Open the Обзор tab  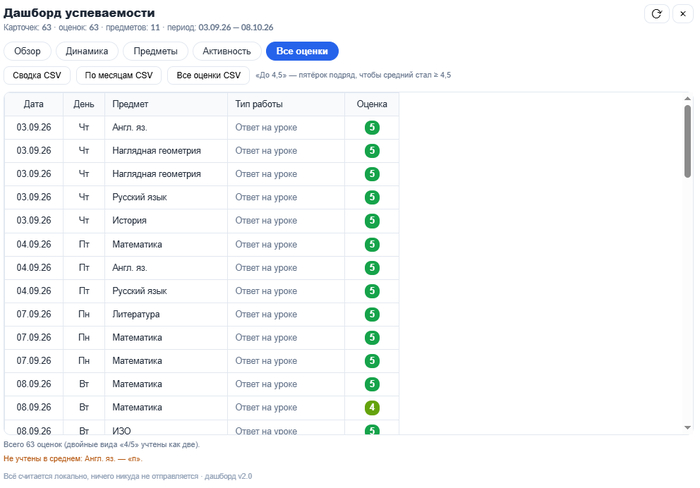click(27, 51)
